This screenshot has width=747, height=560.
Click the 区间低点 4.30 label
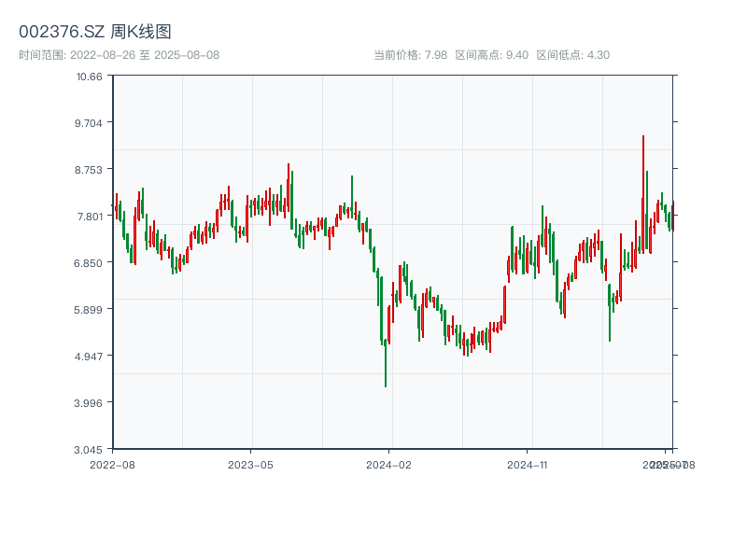pos(572,55)
